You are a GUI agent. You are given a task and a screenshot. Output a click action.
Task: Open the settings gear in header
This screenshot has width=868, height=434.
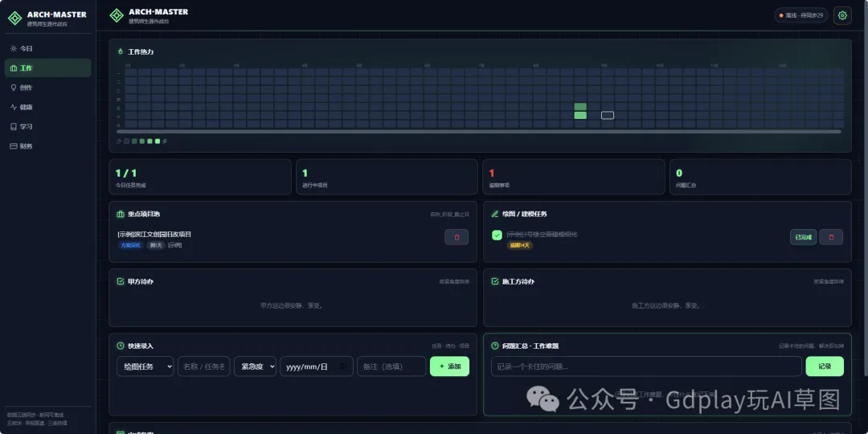tap(842, 15)
